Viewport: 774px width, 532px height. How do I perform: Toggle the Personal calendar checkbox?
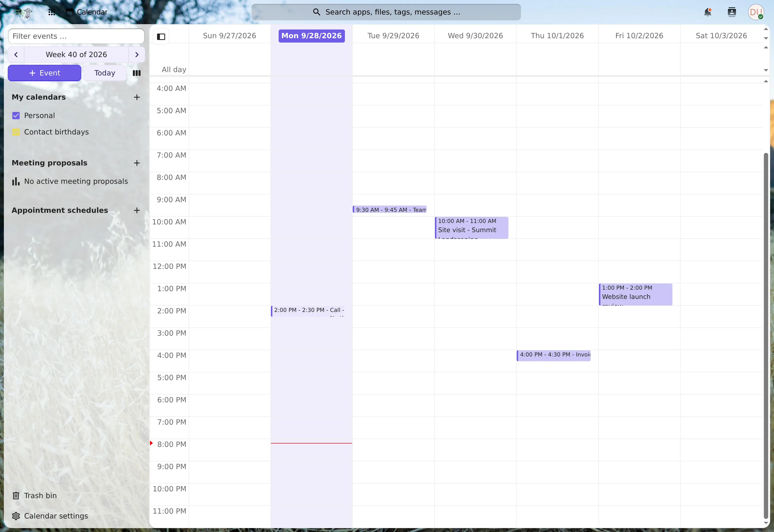point(16,116)
